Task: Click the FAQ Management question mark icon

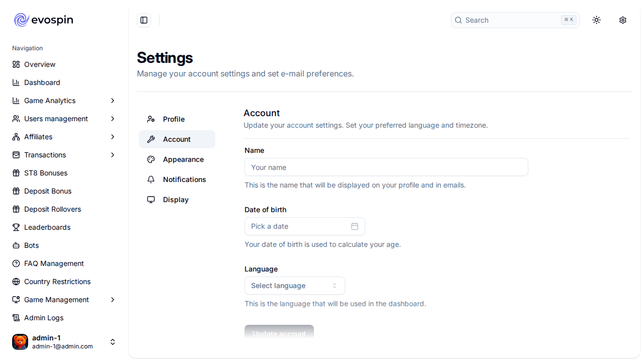Action: pos(16,263)
